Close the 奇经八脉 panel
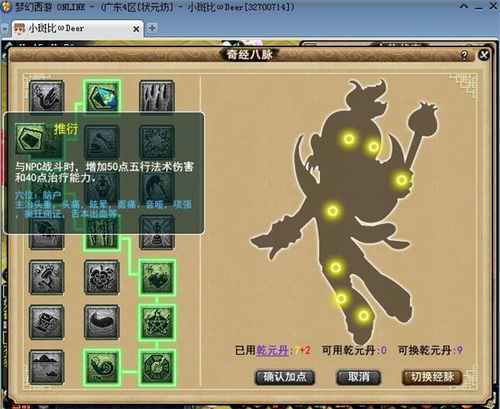 (484, 55)
